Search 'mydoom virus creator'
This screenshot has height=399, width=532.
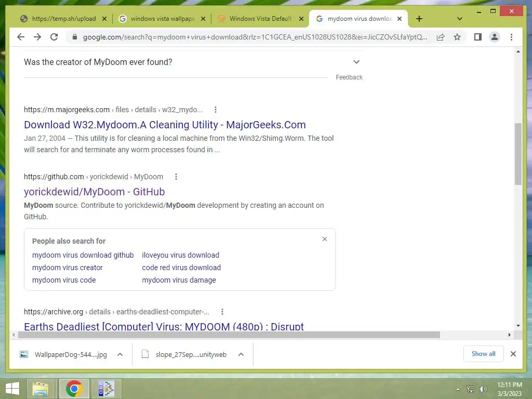point(67,268)
